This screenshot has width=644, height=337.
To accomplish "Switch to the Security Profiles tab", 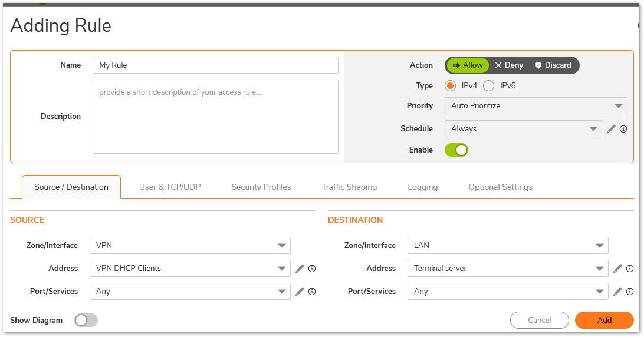I will pyautogui.click(x=261, y=187).
